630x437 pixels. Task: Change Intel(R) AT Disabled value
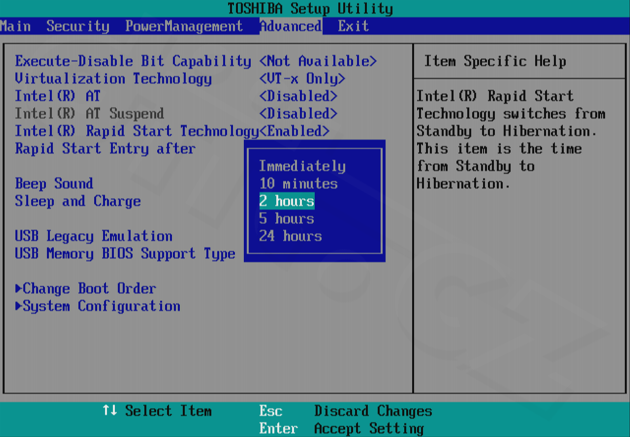(x=298, y=96)
